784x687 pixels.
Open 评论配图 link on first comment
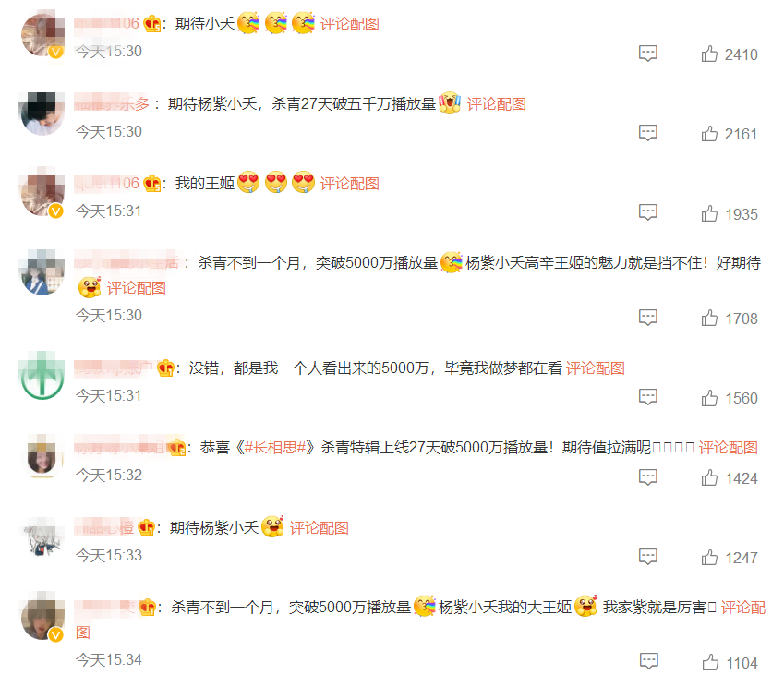point(349,23)
